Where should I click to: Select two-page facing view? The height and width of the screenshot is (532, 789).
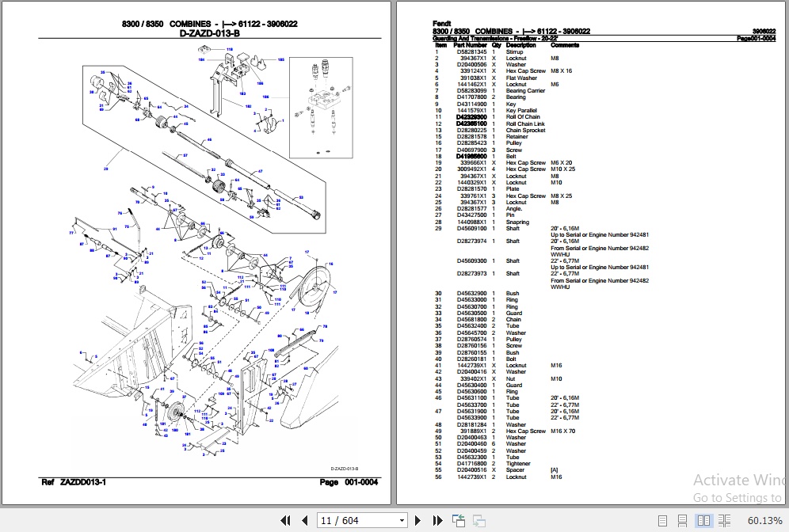click(703, 521)
